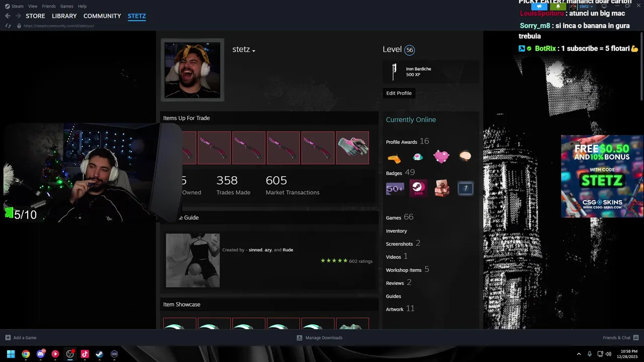Reload the Steam profile page
The image size is (644, 362).
pyautogui.click(x=8, y=26)
